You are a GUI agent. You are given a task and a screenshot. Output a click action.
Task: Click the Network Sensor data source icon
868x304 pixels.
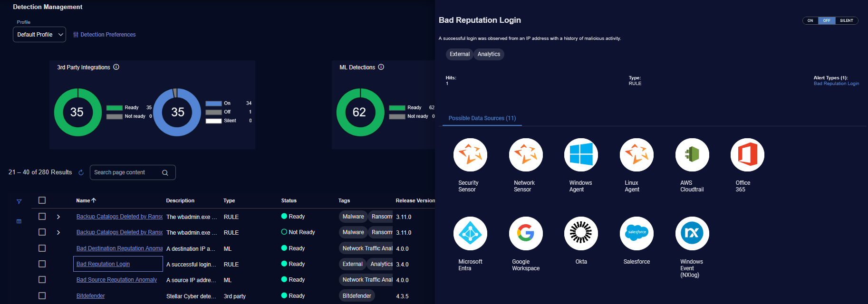[x=526, y=155]
